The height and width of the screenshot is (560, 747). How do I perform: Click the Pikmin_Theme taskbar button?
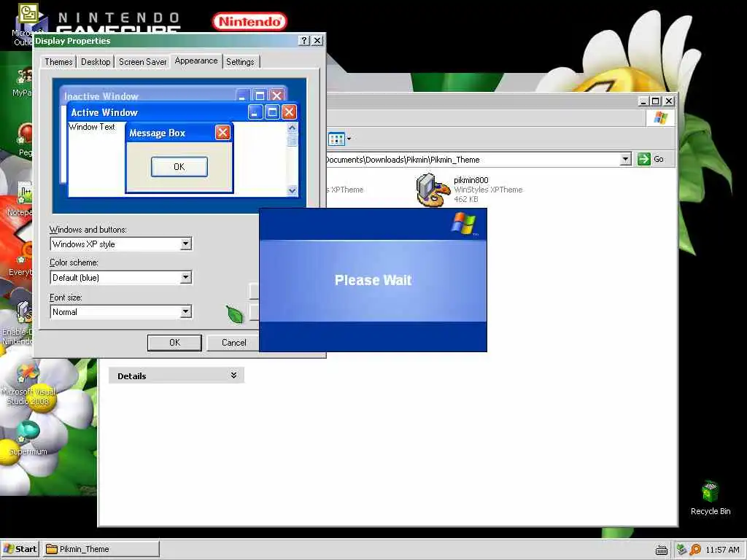[100, 549]
